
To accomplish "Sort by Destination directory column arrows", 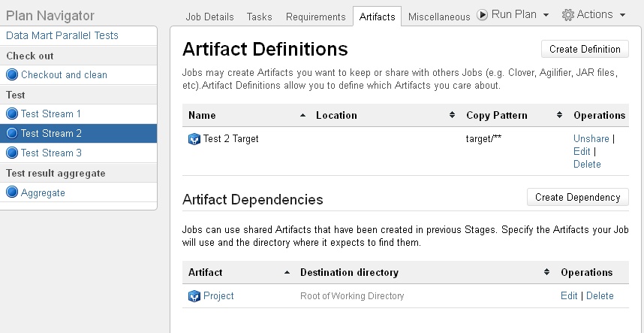I will point(546,272).
